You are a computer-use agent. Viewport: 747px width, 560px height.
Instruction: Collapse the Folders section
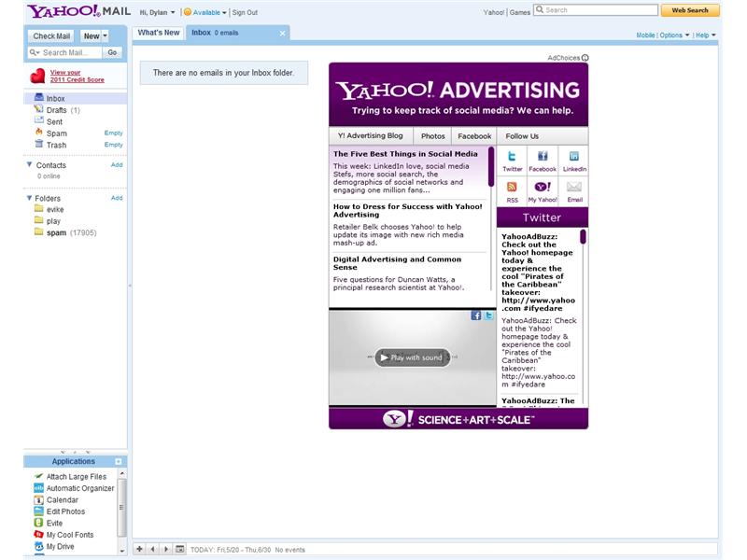(x=29, y=198)
